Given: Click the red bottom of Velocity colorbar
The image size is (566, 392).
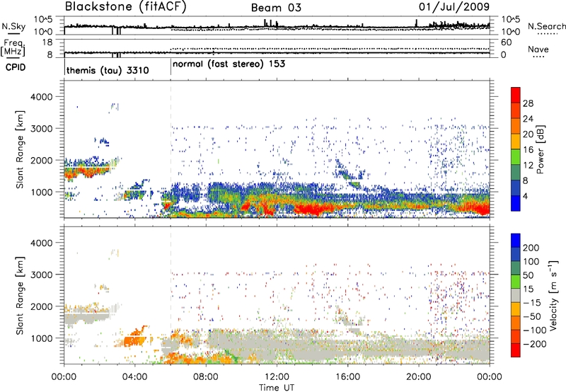Looking at the screenshot, I should click(516, 350).
